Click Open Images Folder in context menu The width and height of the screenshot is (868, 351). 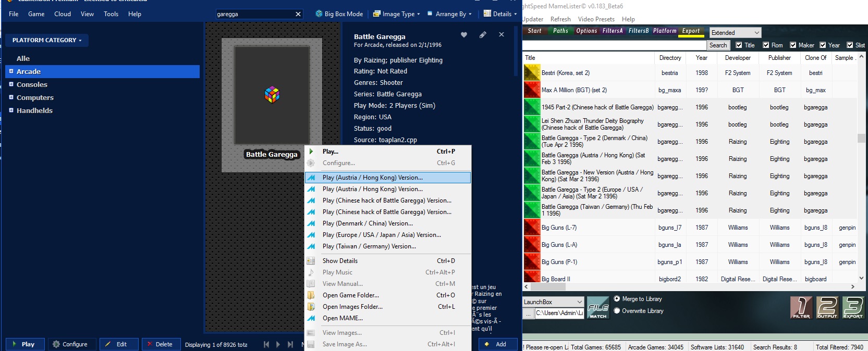tap(388, 307)
